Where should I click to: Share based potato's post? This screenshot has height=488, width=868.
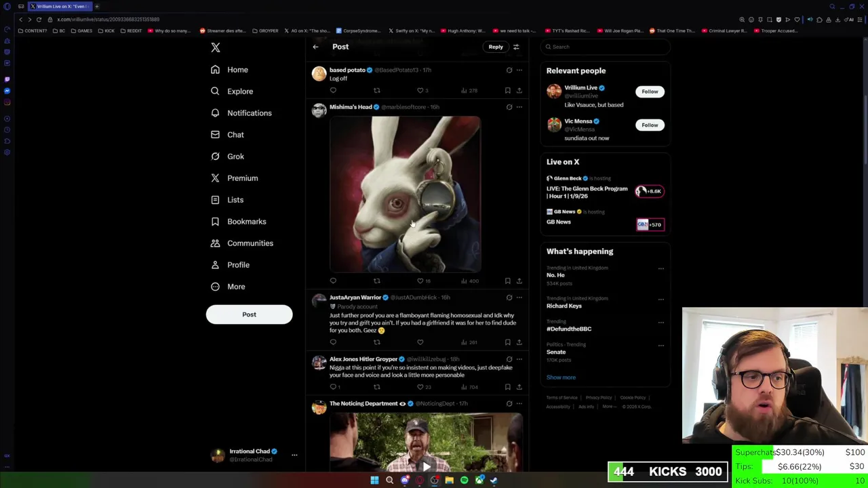click(x=519, y=90)
